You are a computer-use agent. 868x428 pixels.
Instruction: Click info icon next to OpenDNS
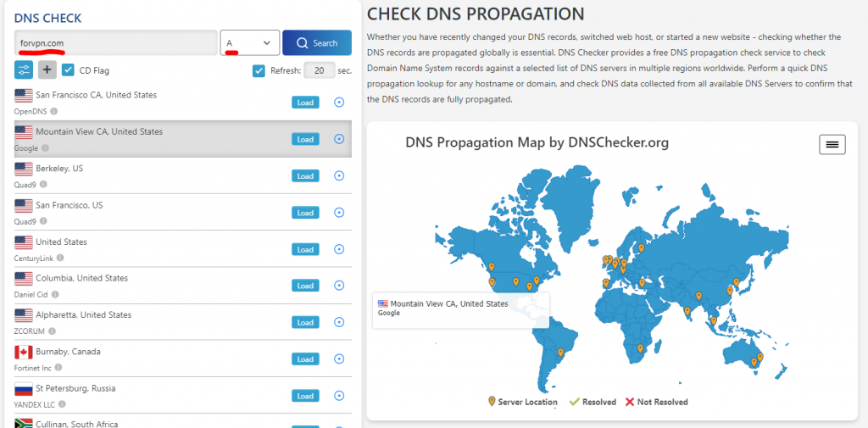coord(54,111)
